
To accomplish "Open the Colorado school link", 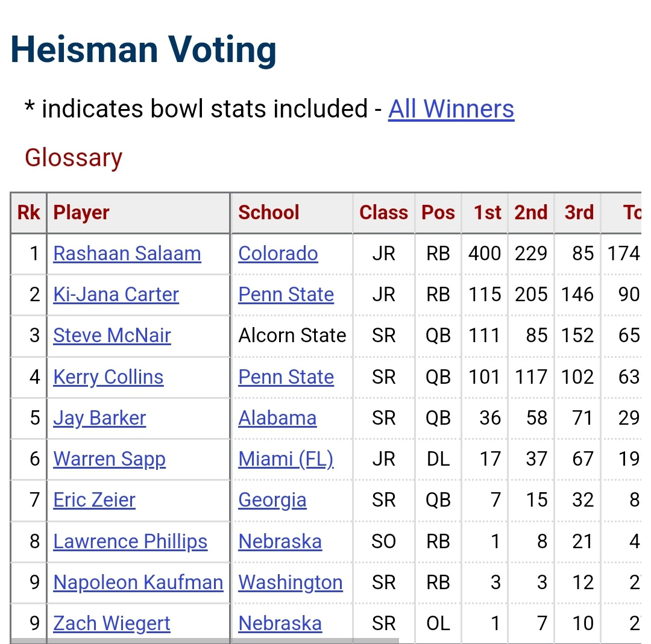I will [278, 254].
